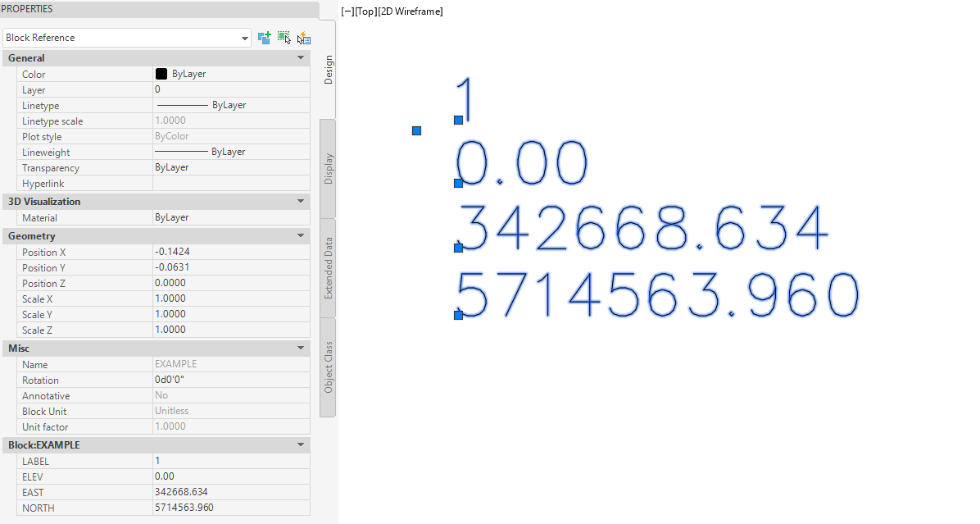Collapse the Geometry section

(x=301, y=236)
